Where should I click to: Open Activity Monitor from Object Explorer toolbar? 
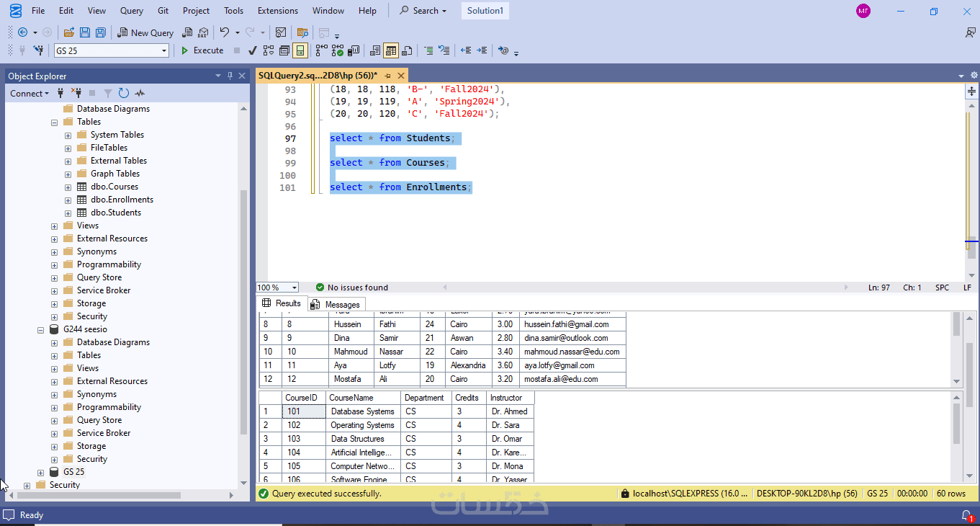pyautogui.click(x=140, y=93)
